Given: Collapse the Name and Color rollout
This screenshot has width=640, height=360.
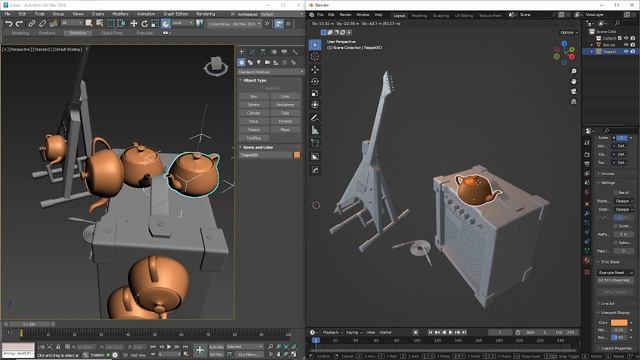Looking at the screenshot, I should click(258, 147).
